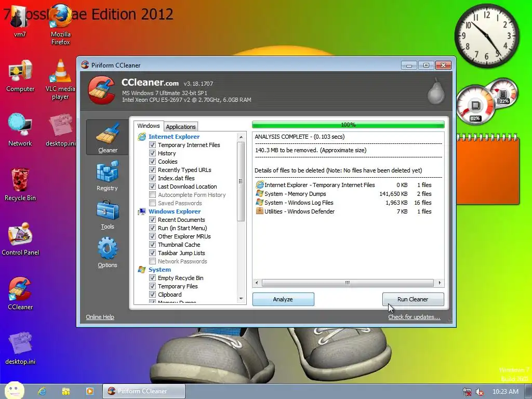The image size is (532, 399).
Task: Open the Cleaner section in the sidebar
Action: 107,137
